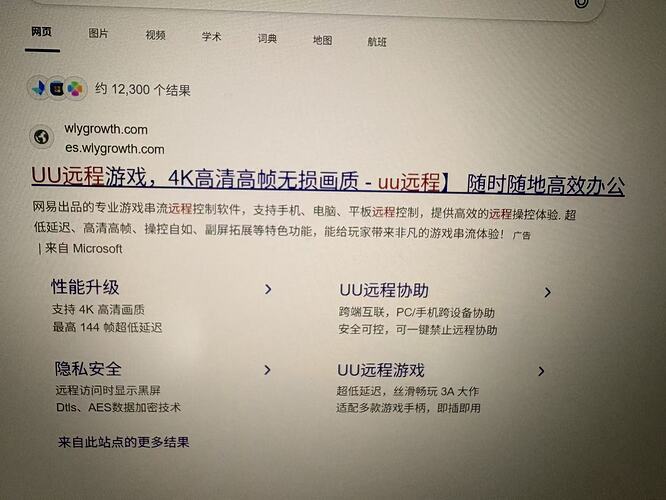This screenshot has width=666, height=500.
Task: Expand the chevron beside 隐私安全
Action: click(x=267, y=370)
